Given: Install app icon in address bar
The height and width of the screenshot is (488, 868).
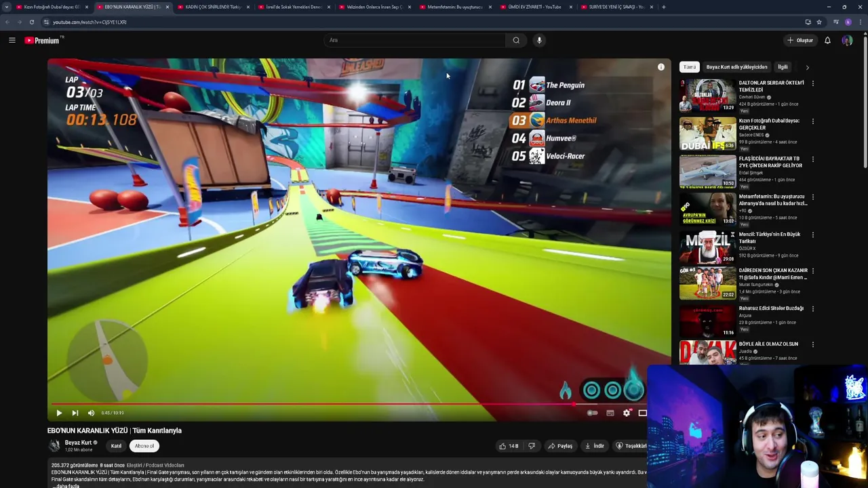Looking at the screenshot, I should pyautogui.click(x=808, y=22).
